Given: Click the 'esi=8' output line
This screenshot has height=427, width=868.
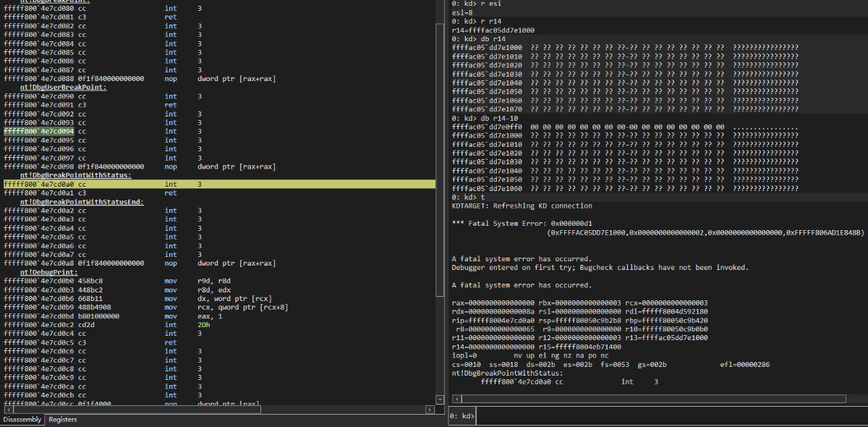Looking at the screenshot, I should (462, 12).
